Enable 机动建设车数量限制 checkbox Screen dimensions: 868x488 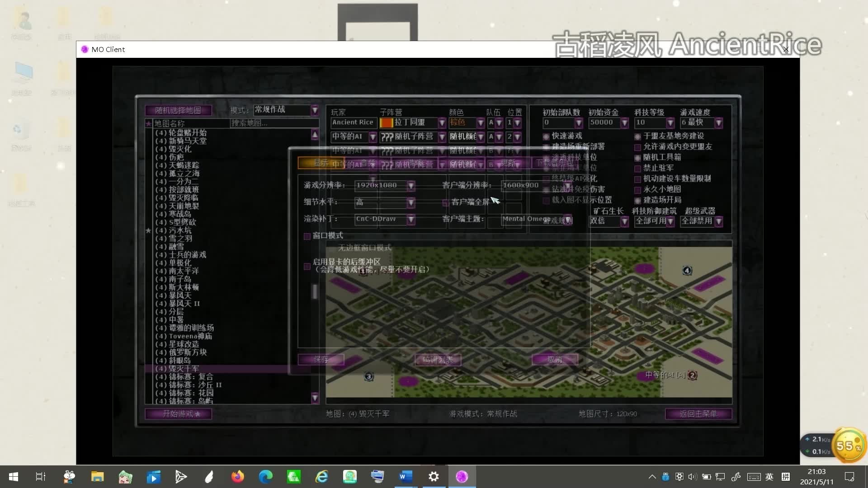click(637, 179)
